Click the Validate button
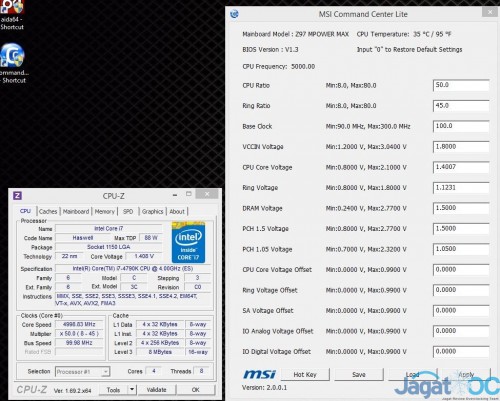 [156, 390]
